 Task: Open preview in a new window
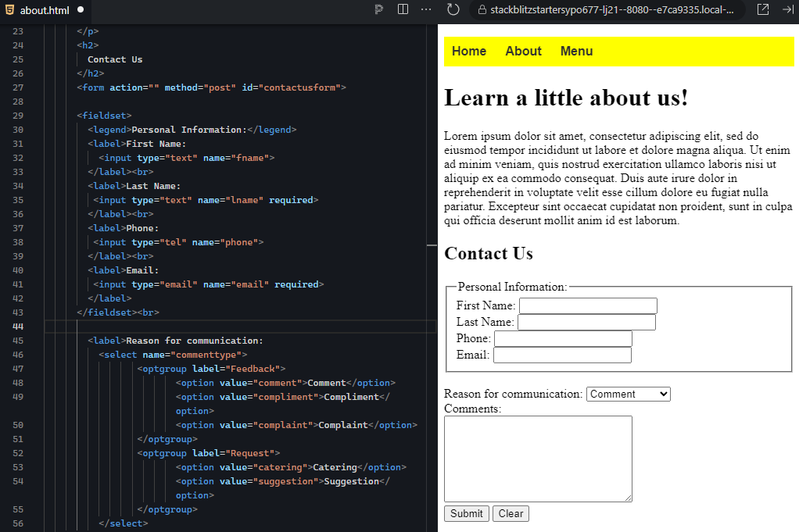(763, 9)
